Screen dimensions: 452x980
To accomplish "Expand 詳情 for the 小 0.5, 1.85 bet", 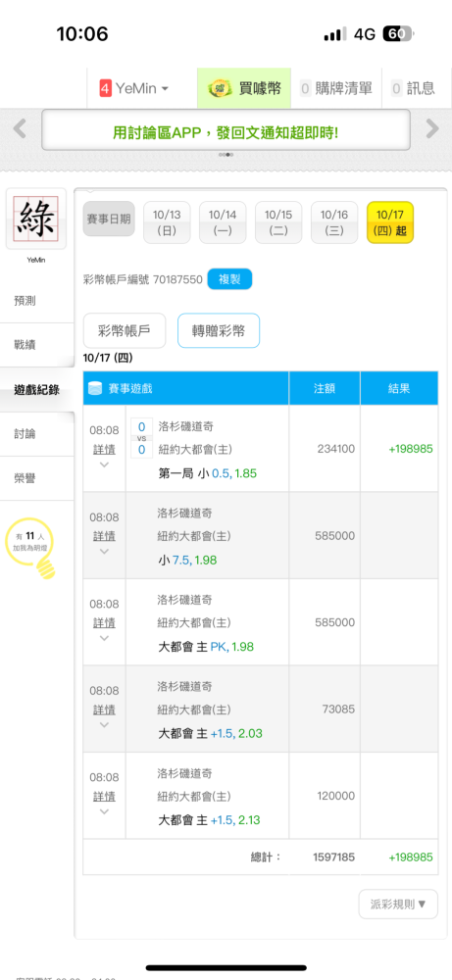I will [x=104, y=450].
